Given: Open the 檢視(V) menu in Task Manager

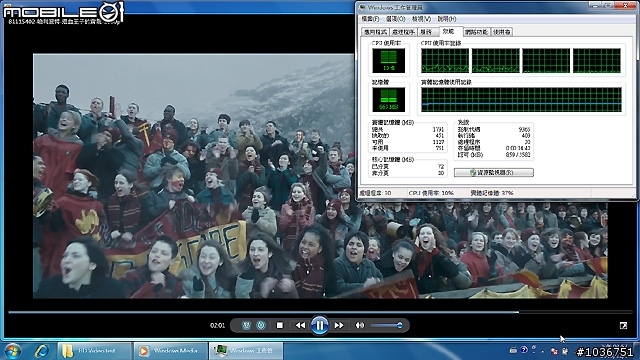Looking at the screenshot, I should (x=421, y=19).
